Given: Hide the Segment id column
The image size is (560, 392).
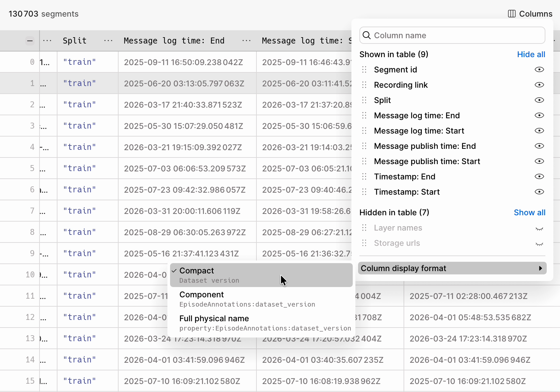Looking at the screenshot, I should (539, 69).
